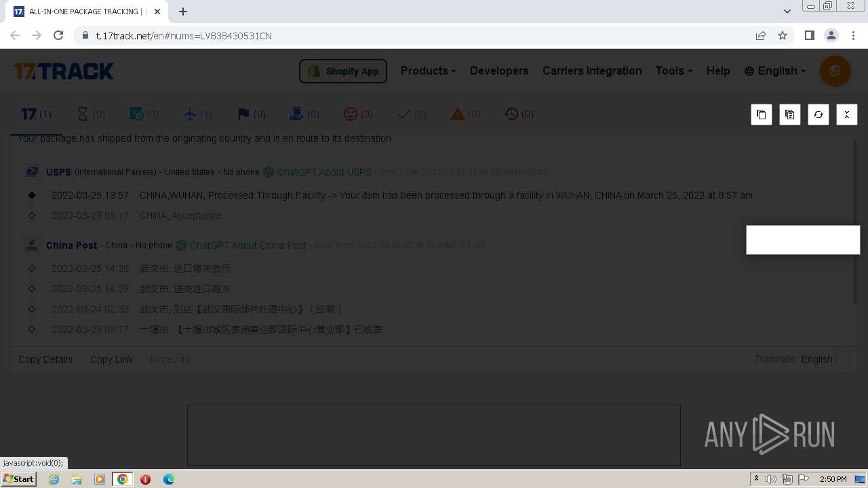Open Microsoft Edge from taskbar
The width and height of the screenshot is (868, 488).
point(169,479)
